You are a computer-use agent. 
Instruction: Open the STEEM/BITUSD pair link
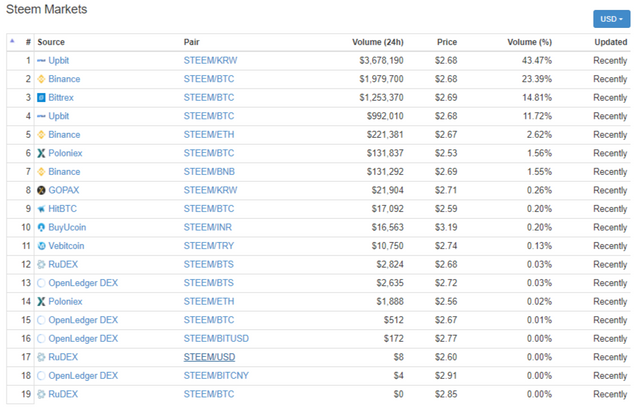tap(216, 339)
